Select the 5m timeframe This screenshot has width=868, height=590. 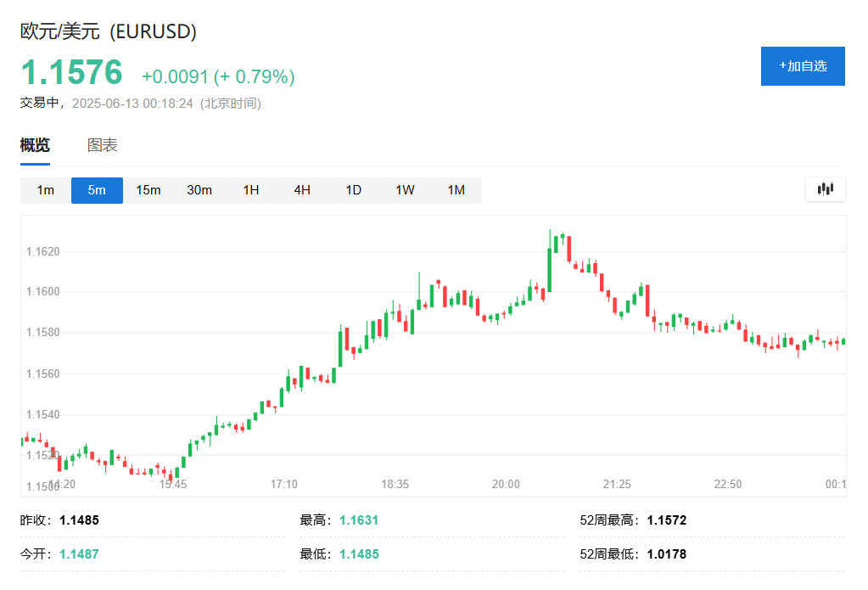tap(97, 190)
